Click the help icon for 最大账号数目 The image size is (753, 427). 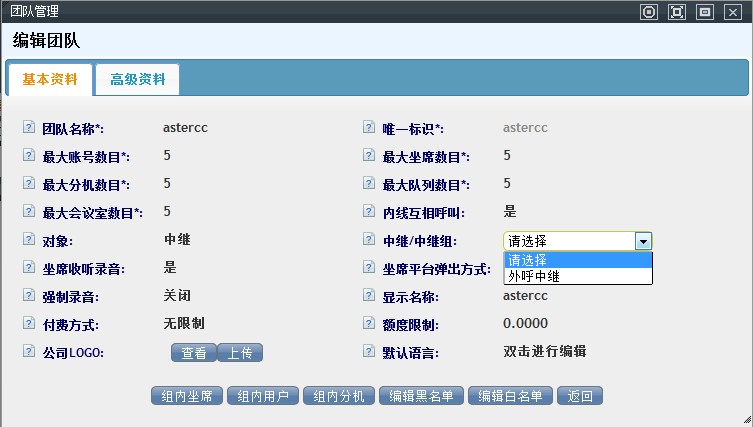(29, 156)
